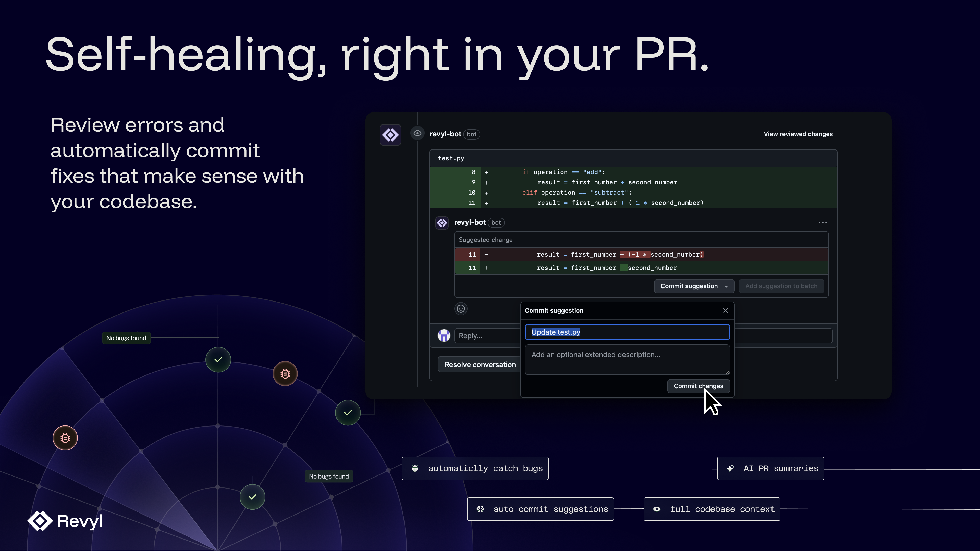Viewport: 980px width, 551px height.
Task: Click the added line 11 in suggestion
Action: (641, 268)
